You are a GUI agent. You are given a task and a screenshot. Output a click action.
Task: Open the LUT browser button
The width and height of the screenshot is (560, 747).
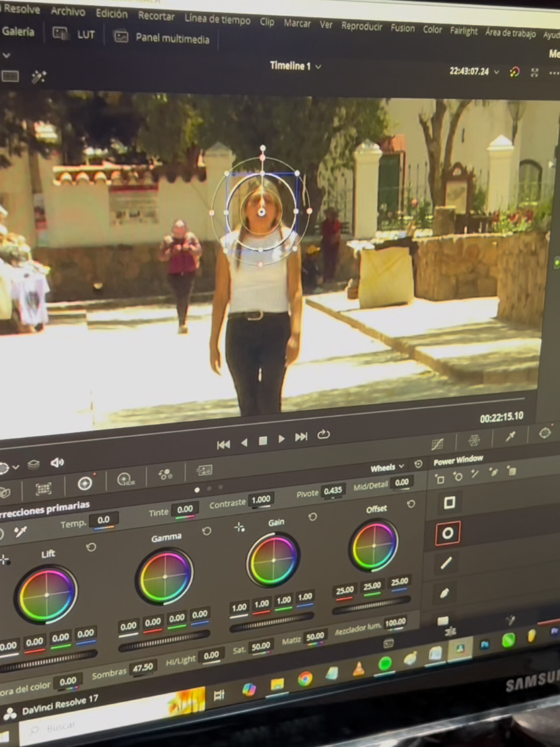tap(73, 34)
